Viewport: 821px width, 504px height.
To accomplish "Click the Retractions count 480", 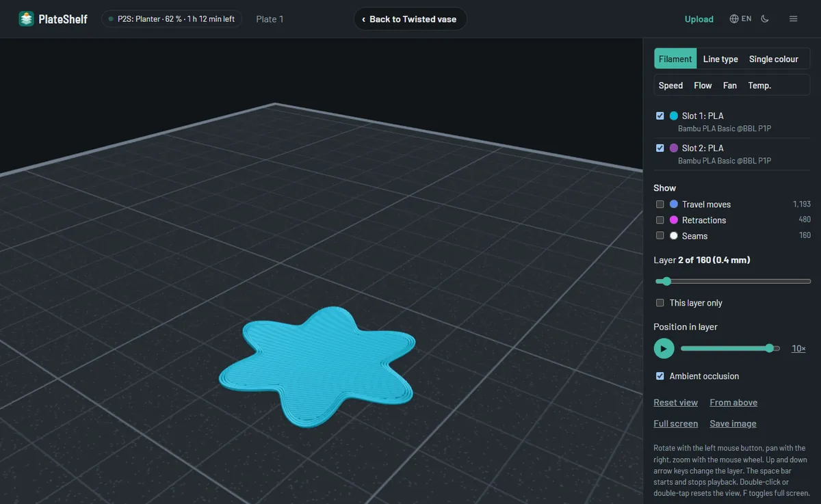I will point(805,220).
